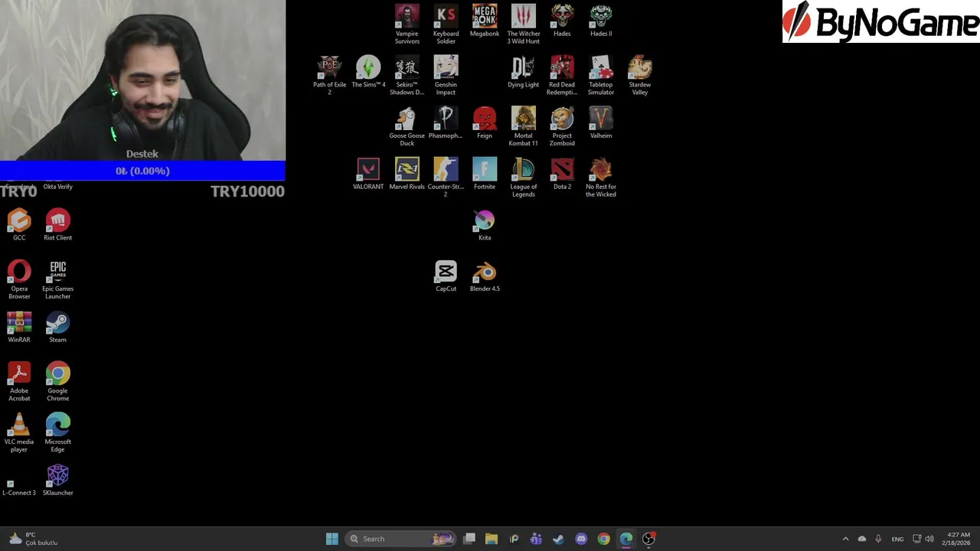
Task: Select the Stardew Valley icon
Action: 640,75
